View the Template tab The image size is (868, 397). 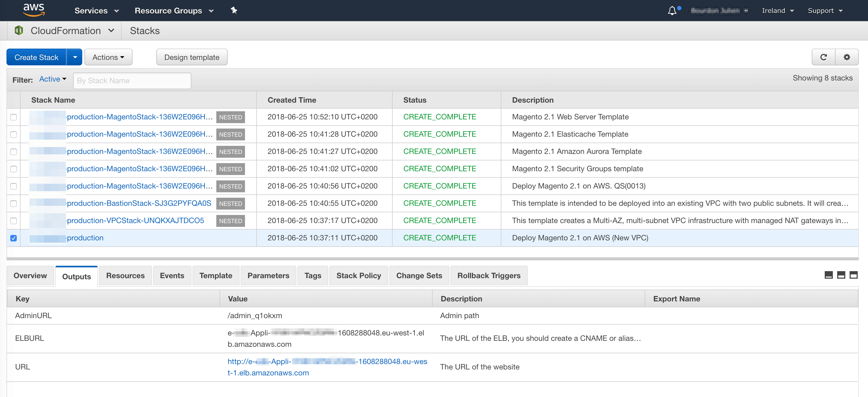point(216,275)
